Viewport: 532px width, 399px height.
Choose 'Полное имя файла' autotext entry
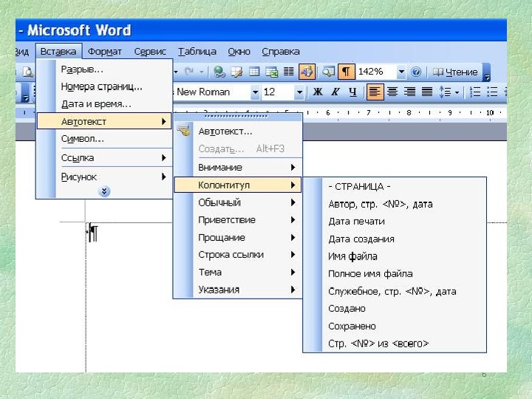click(370, 273)
